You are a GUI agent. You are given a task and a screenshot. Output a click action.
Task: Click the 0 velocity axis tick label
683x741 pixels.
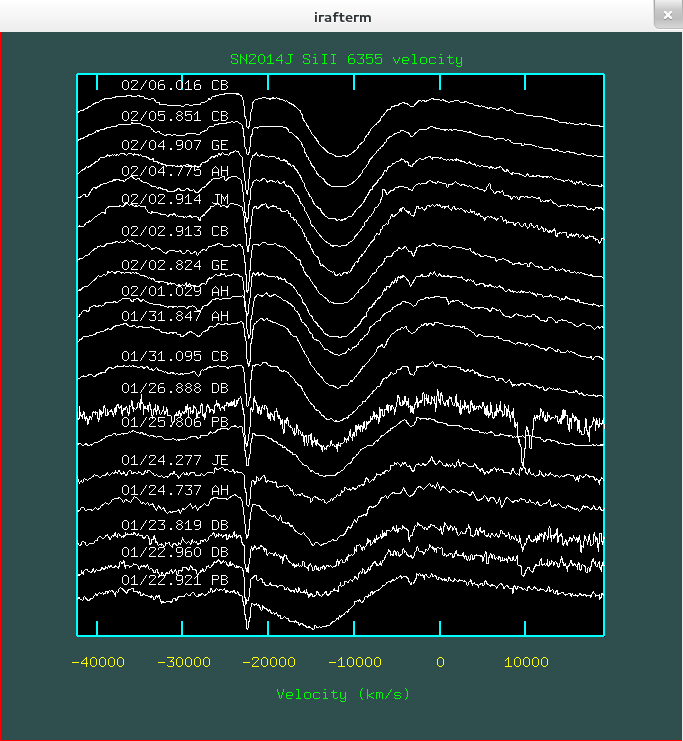pyautogui.click(x=439, y=662)
